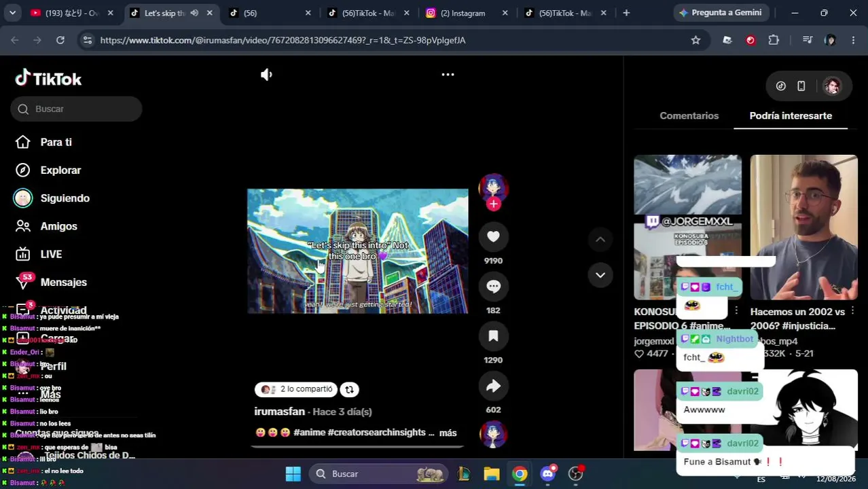Screen dimensions: 868x489
Task: Click the TikTok Buscar search field
Action: (76, 109)
